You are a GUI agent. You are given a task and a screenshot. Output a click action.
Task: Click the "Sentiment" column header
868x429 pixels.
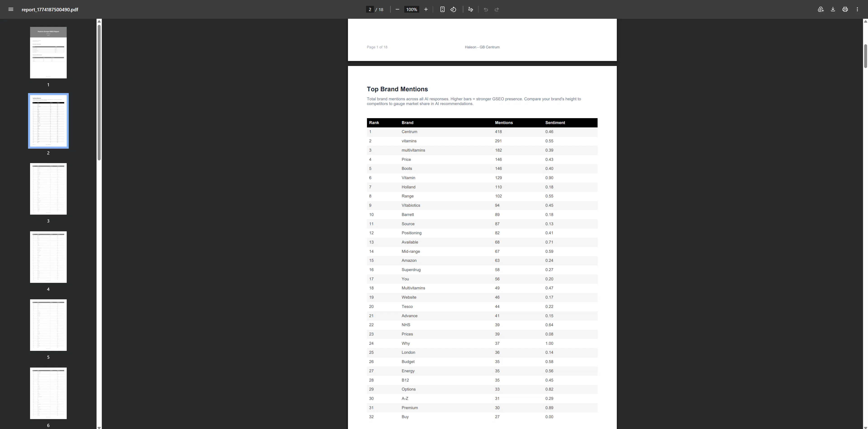click(555, 123)
